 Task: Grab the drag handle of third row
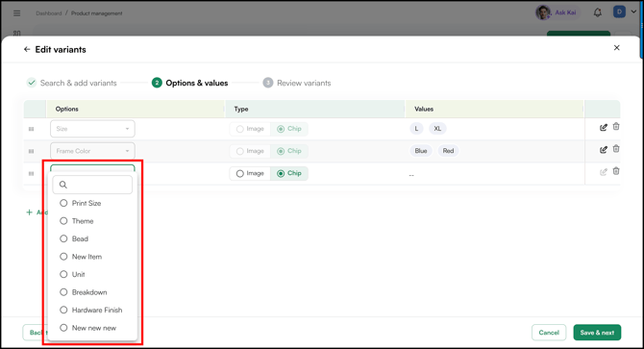click(31, 173)
